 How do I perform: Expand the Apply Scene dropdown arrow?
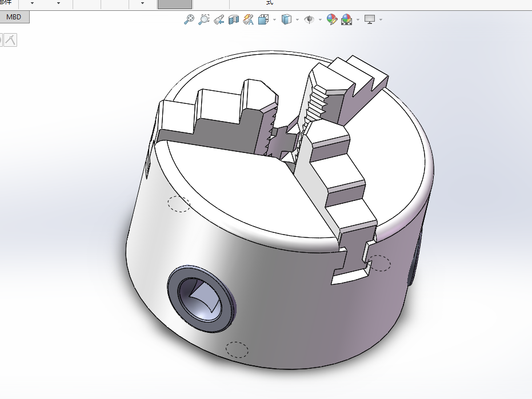click(x=358, y=19)
